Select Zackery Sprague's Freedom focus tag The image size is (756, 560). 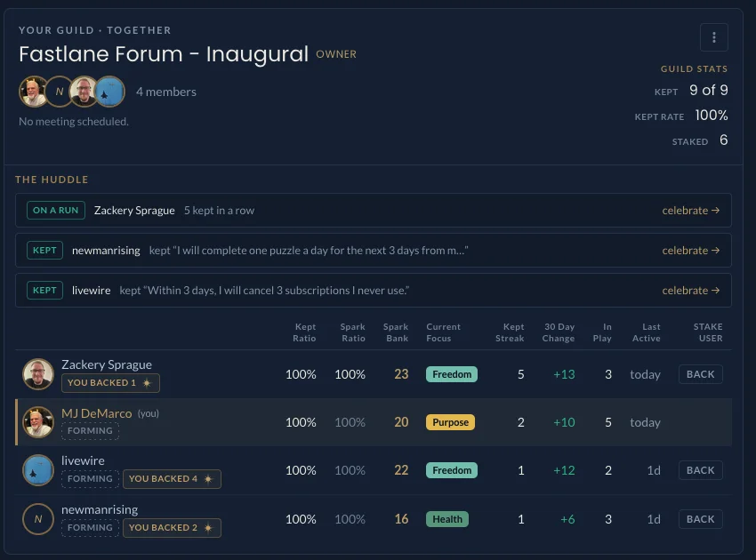tap(452, 374)
